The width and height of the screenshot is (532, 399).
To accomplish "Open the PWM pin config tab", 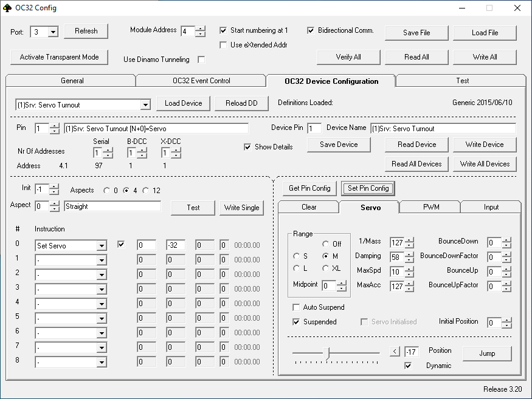I will coord(430,207).
